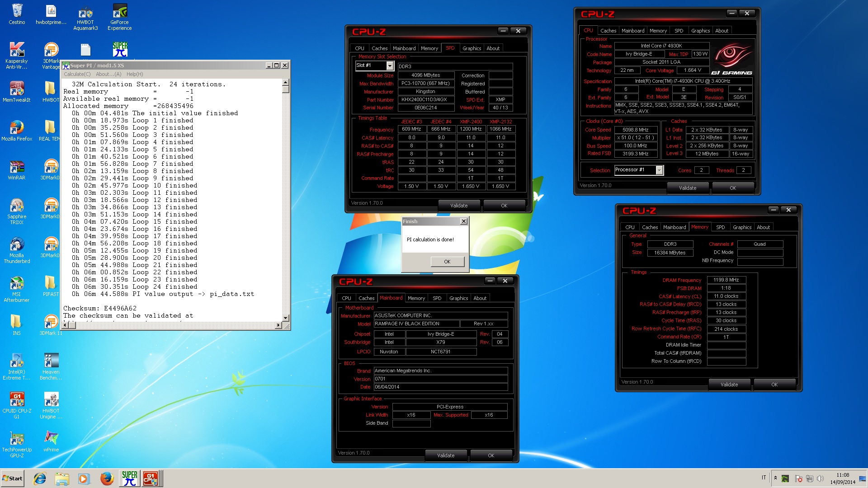Open About tab in Memory CPU-Z window
The image size is (868, 488).
(x=763, y=227)
